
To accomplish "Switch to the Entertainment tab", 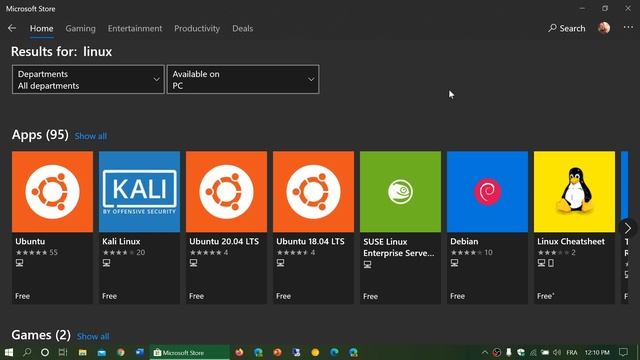I will 135,29.
